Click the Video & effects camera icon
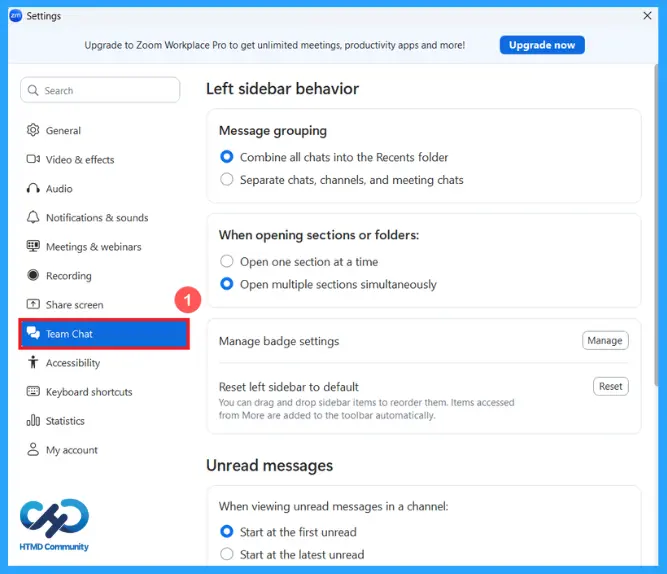This screenshot has height=574, width=667. [33, 159]
